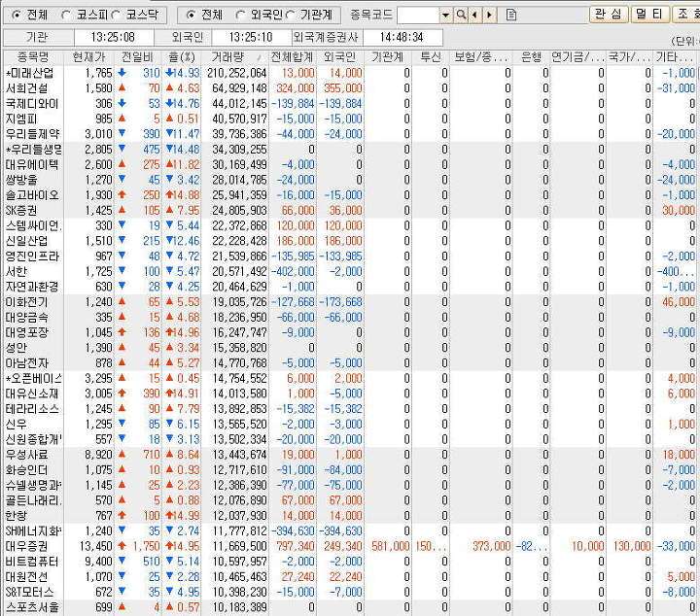Click the previous stock left arrow

(474, 16)
